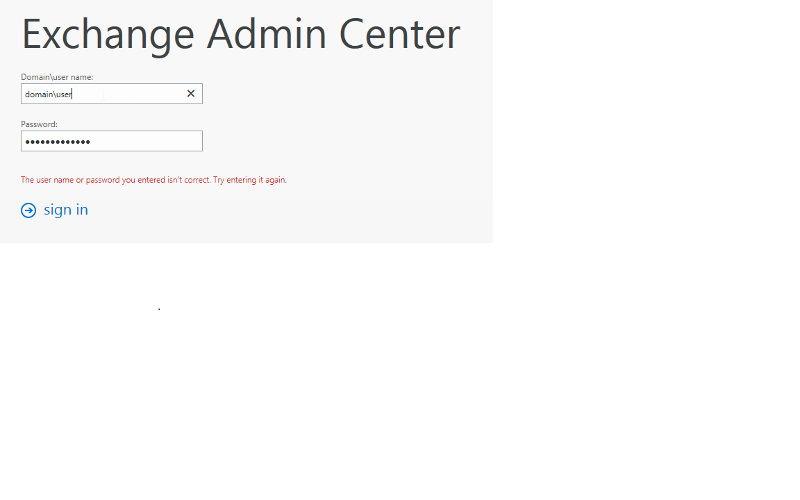The height and width of the screenshot is (500, 800).
Task: Click the typed domain\user text
Action: click(x=48, y=94)
